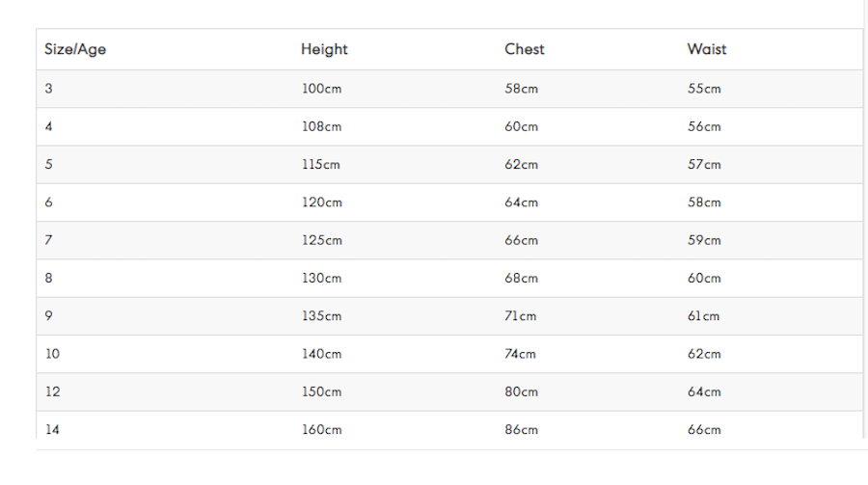
Task: Select the size 12 row label
Action: [x=53, y=392]
